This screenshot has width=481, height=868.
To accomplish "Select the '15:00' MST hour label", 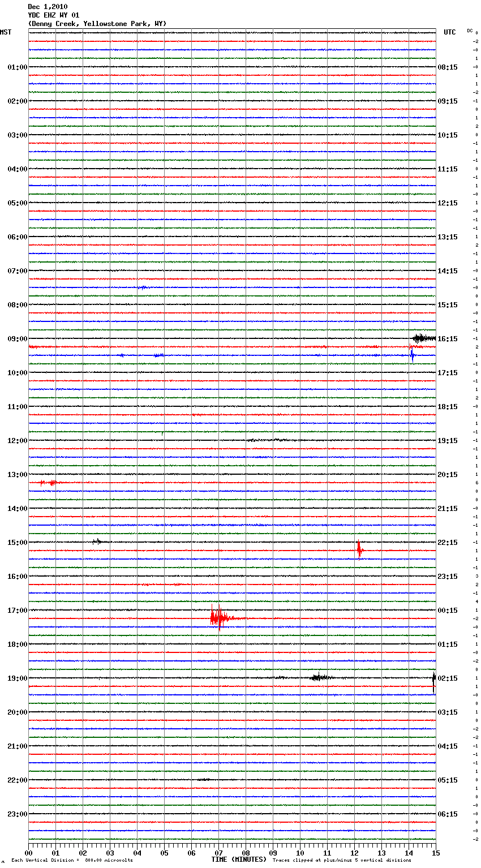I will coord(18,543).
